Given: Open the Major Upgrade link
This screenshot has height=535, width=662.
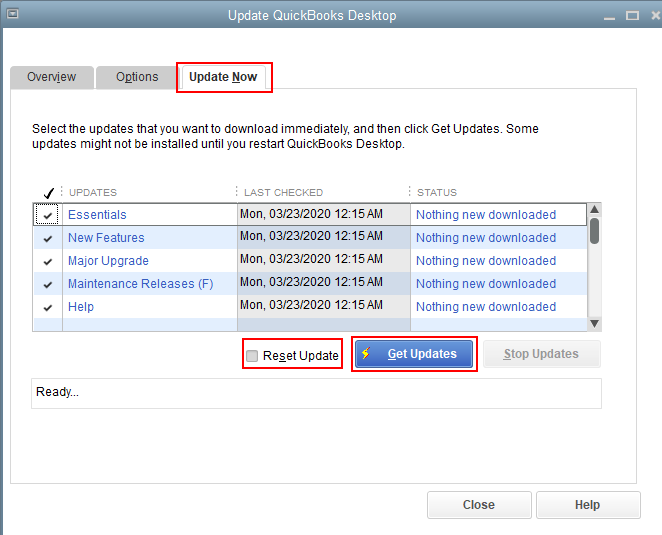Looking at the screenshot, I should (x=109, y=261).
